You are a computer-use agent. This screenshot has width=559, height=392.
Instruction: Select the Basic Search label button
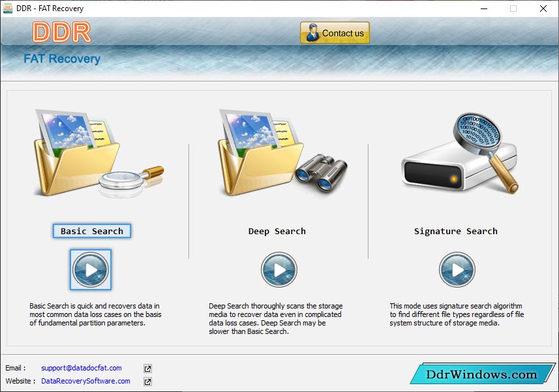92,231
